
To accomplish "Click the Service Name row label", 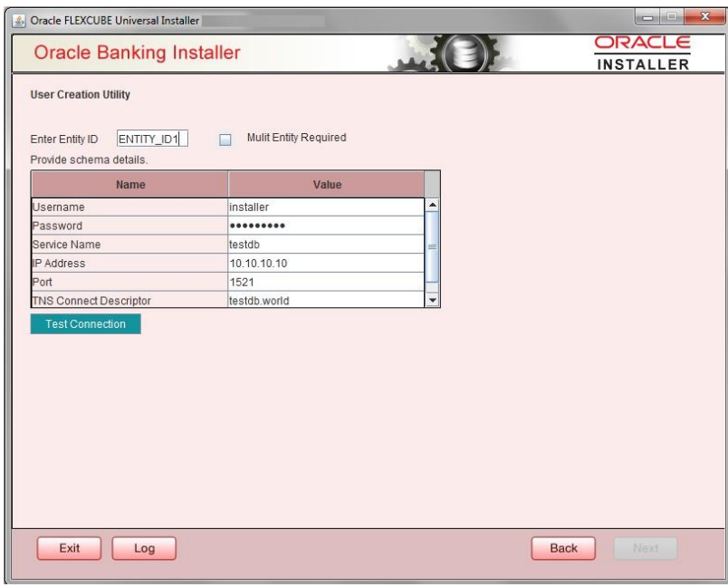I will 129,245.
